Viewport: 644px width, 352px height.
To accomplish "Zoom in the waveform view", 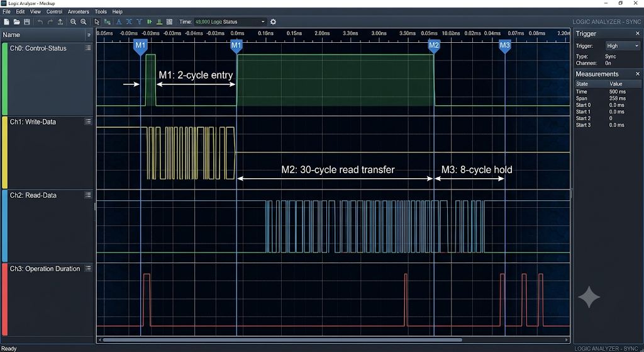I will (x=84, y=22).
